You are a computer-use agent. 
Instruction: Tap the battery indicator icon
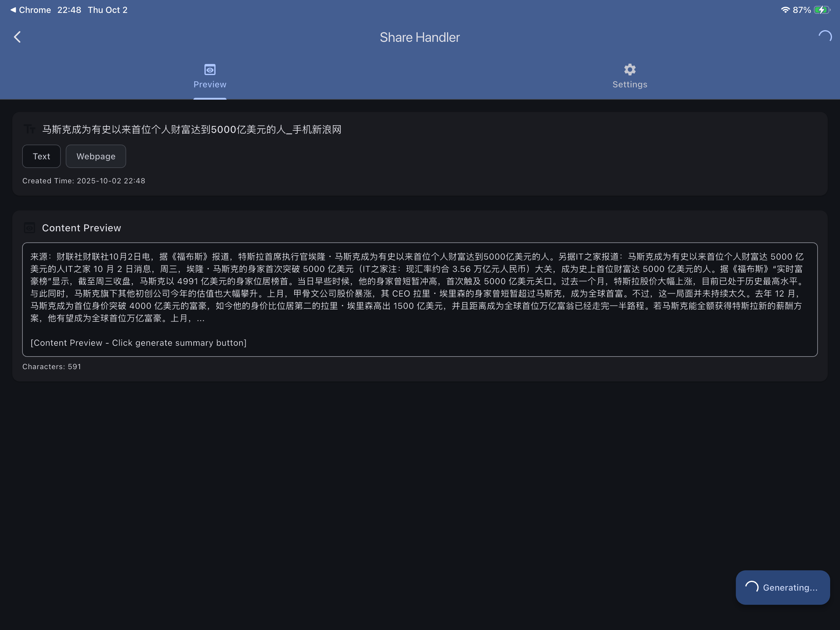click(822, 10)
